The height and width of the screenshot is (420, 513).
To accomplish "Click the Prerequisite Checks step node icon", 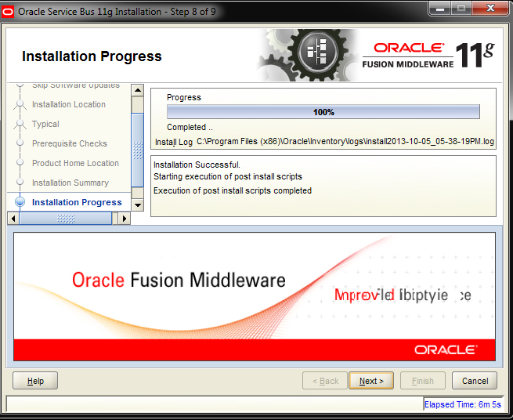I will coord(20,143).
